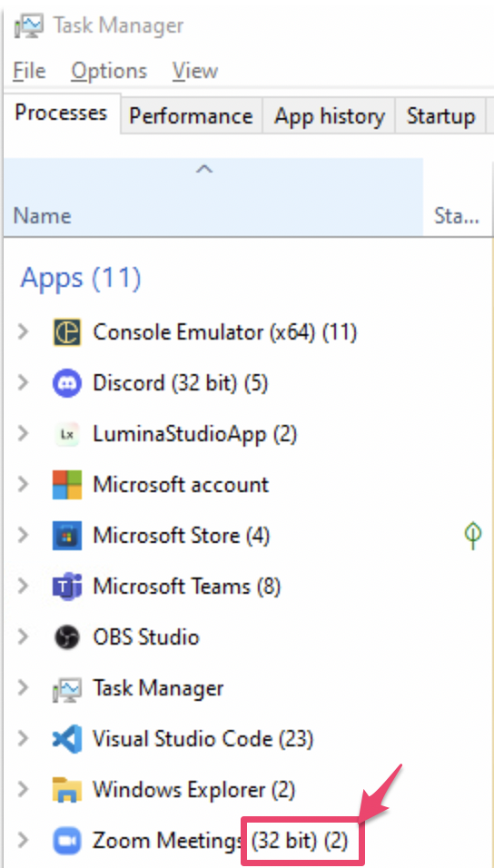Click the Windows Explorer folder icon
This screenshot has height=868, width=494.
(x=67, y=789)
